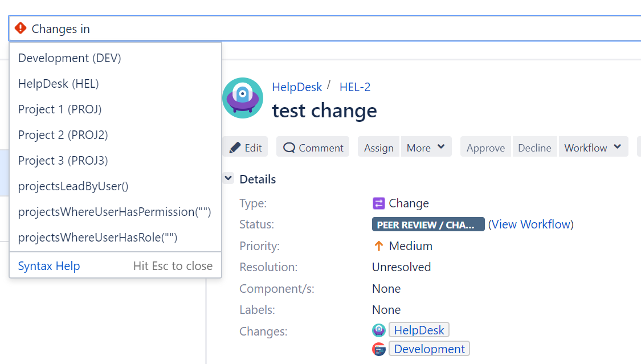This screenshot has height=364, width=641.
Task: Open the HEL-2 issue key link
Action: coord(355,87)
